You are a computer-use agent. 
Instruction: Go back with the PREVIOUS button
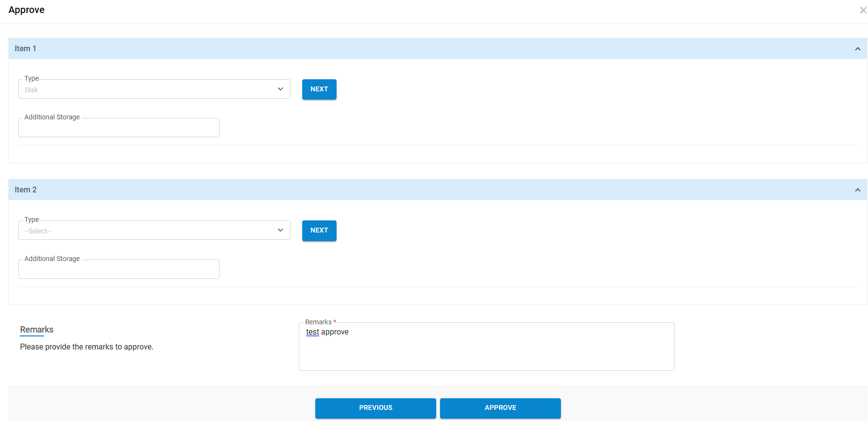click(376, 408)
